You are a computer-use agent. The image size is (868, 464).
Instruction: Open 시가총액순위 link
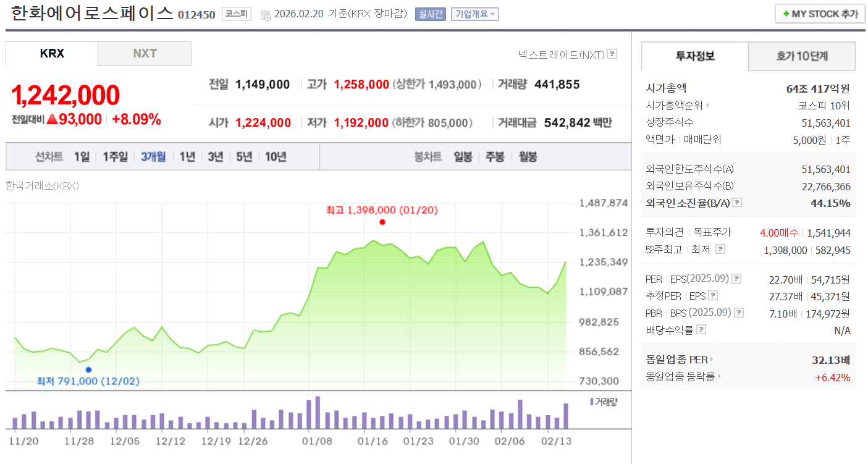click(x=675, y=106)
